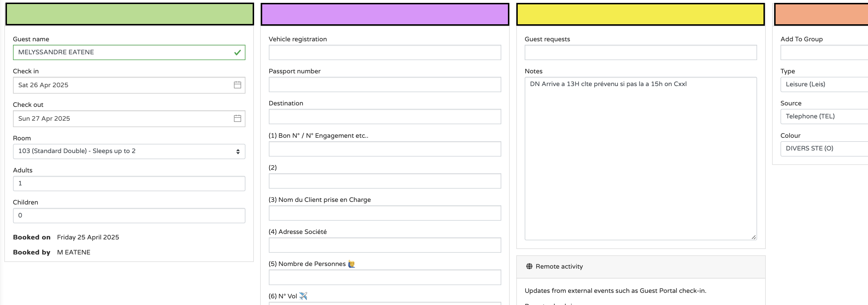Click the Vehicle registration input field
868x305 pixels.
[385, 53]
